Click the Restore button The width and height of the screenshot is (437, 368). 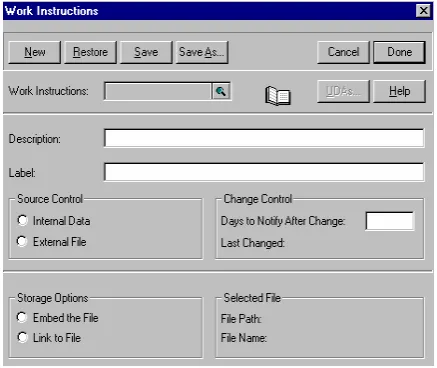(90, 52)
